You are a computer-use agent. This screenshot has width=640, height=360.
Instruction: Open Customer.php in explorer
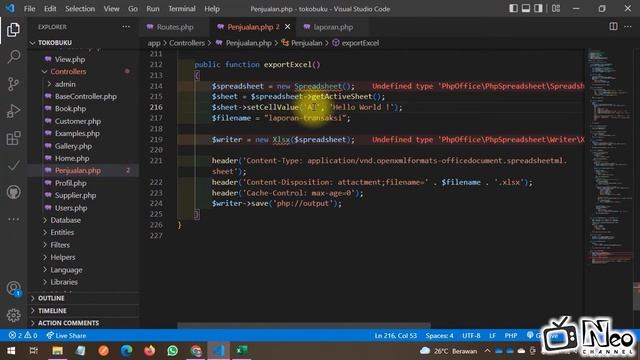pyautogui.click(x=78, y=121)
